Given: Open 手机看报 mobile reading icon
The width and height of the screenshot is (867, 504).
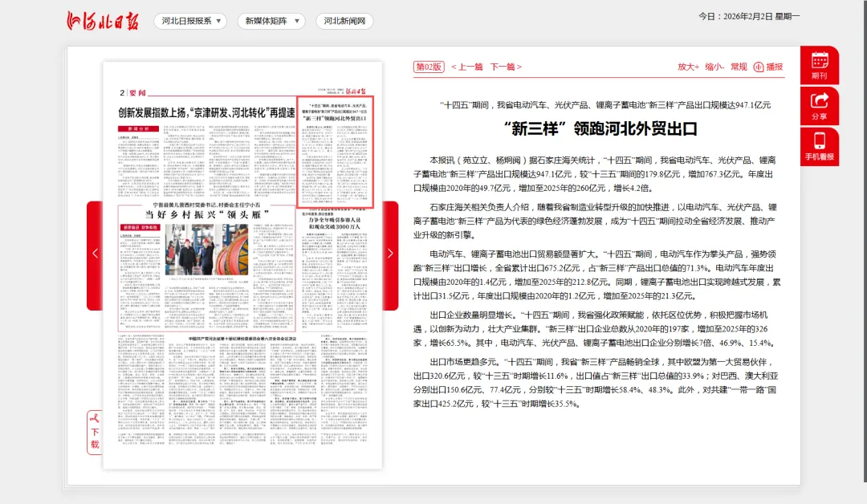Looking at the screenshot, I should (x=820, y=146).
